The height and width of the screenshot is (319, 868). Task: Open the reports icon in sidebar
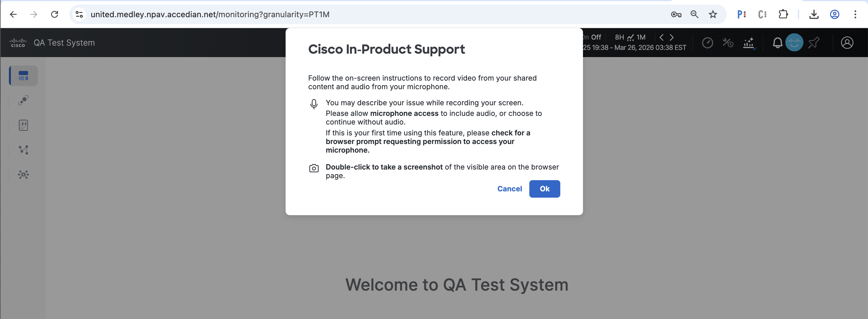(x=23, y=125)
